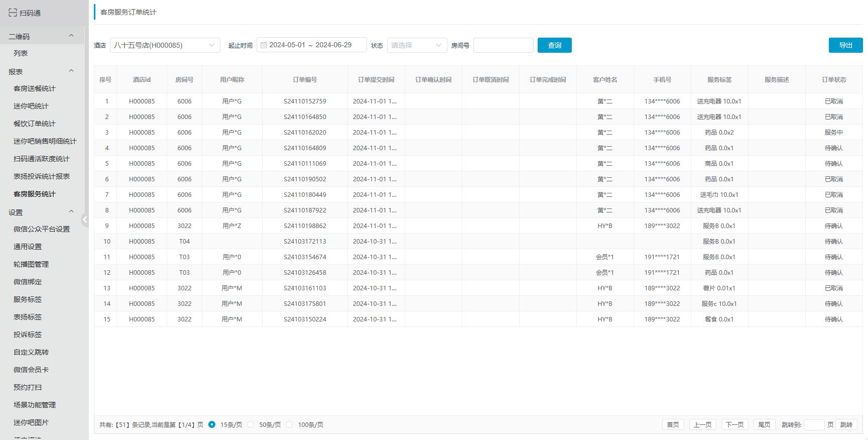The height and width of the screenshot is (440, 868).
Task: Open the 状态 status dropdown
Action: coord(417,45)
